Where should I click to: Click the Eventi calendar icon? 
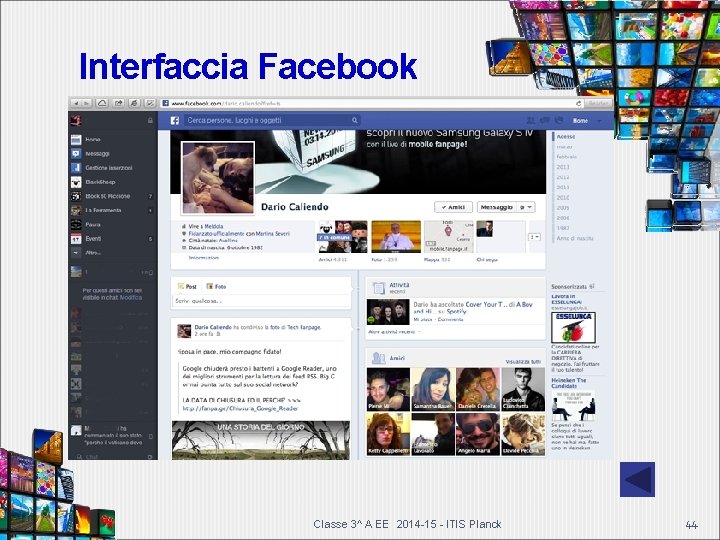pos(76,239)
